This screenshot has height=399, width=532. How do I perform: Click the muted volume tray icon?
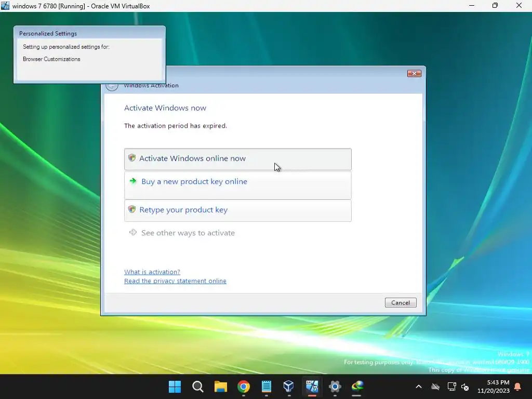pos(465,387)
